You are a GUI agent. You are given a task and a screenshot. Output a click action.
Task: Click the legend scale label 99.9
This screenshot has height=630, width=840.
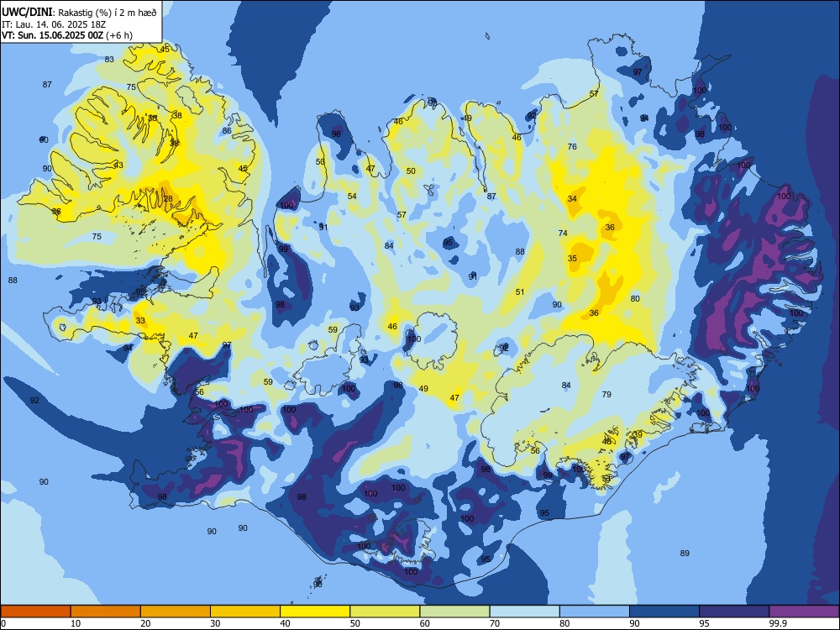pyautogui.click(x=777, y=623)
